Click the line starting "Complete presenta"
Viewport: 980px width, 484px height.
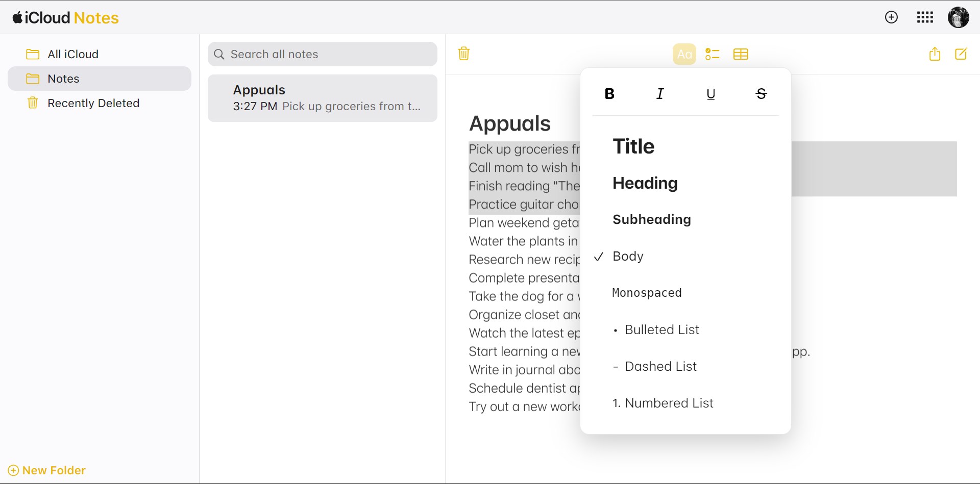point(524,278)
